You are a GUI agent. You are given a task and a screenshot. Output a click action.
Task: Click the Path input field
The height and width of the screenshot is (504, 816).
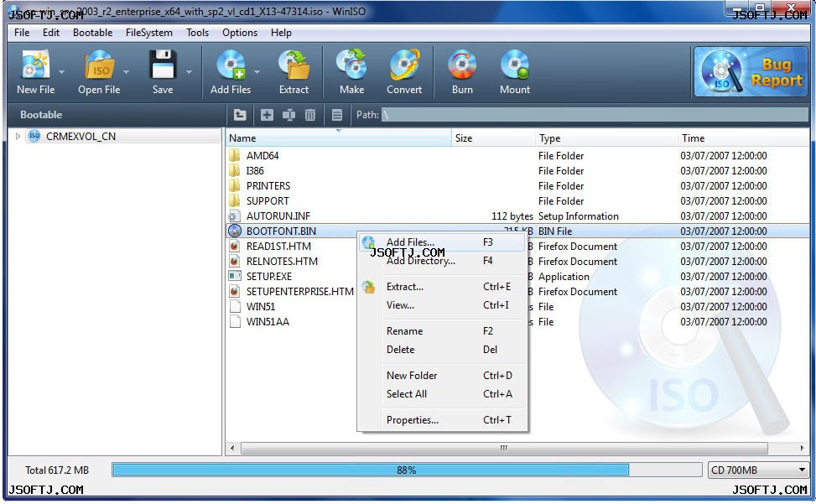pos(595,114)
